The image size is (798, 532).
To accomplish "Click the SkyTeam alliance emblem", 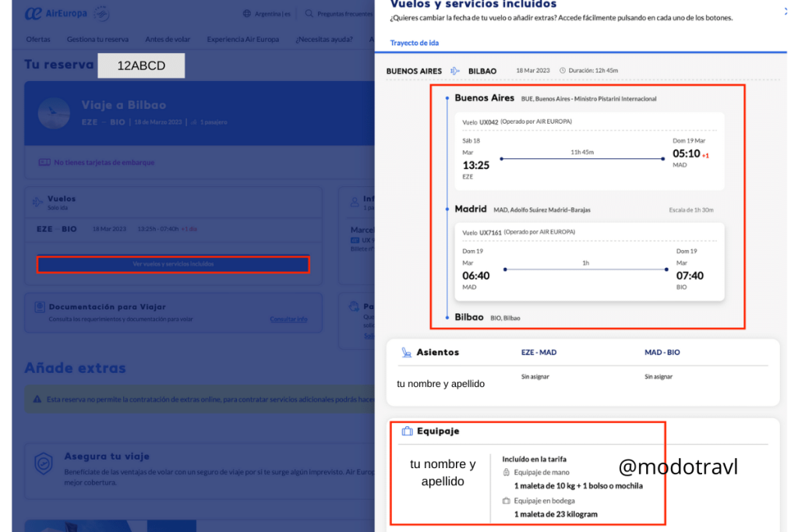I will (101, 13).
